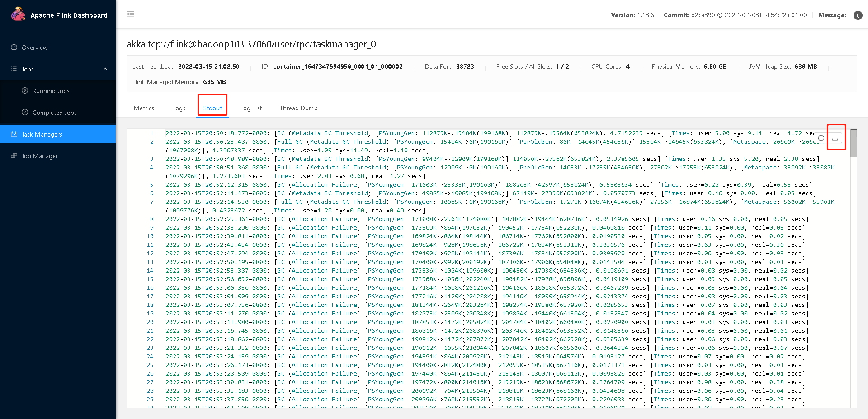Click the Free Slots value 1 / 2
This screenshot has width=868, height=419.
click(x=562, y=66)
